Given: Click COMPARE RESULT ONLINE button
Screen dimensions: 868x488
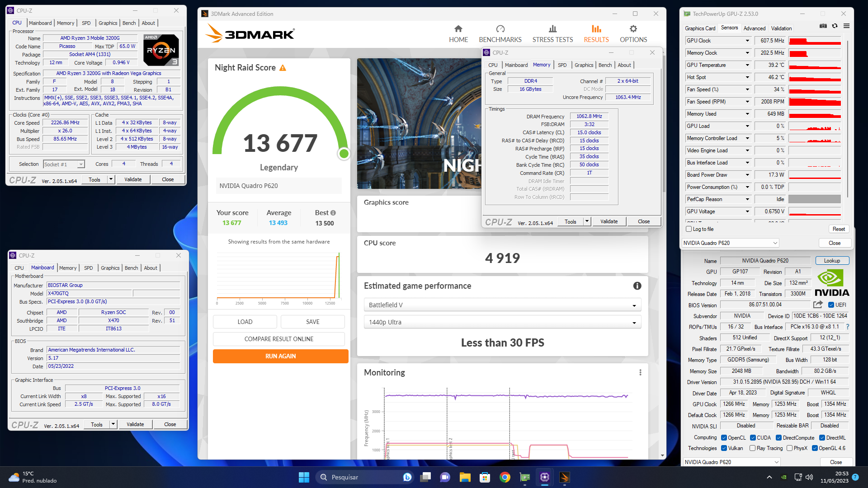Looking at the screenshot, I should [279, 339].
